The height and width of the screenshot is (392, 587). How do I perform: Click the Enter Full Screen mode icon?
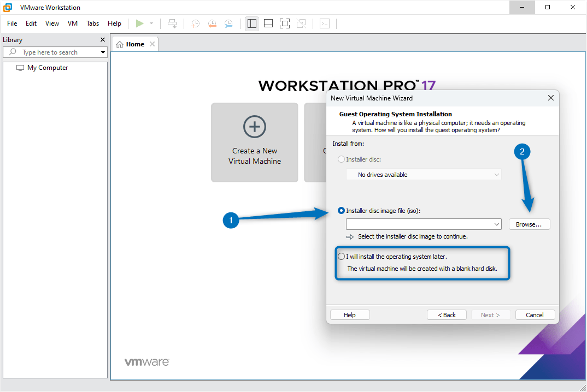coord(284,23)
